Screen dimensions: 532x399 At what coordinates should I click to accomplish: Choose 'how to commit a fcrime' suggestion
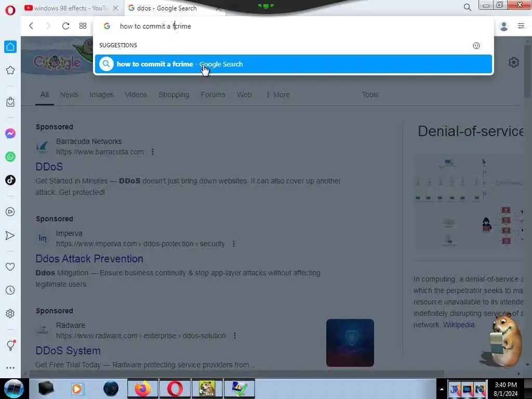[x=293, y=64]
